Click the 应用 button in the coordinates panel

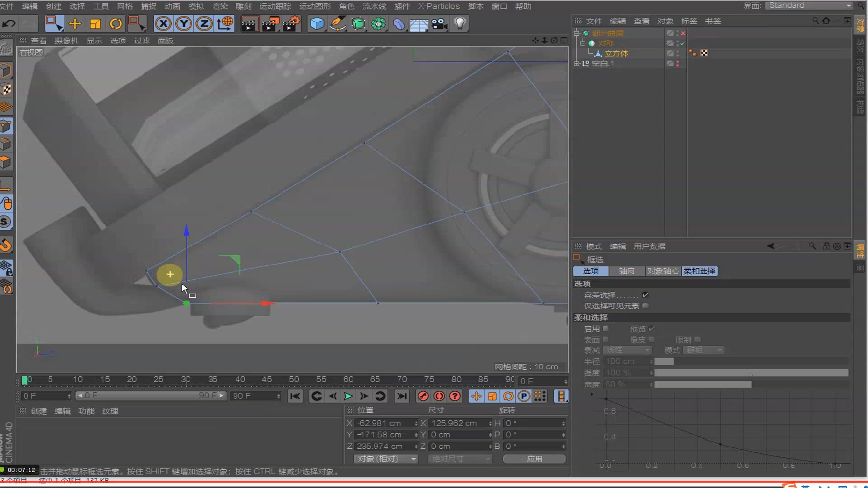coord(534,459)
